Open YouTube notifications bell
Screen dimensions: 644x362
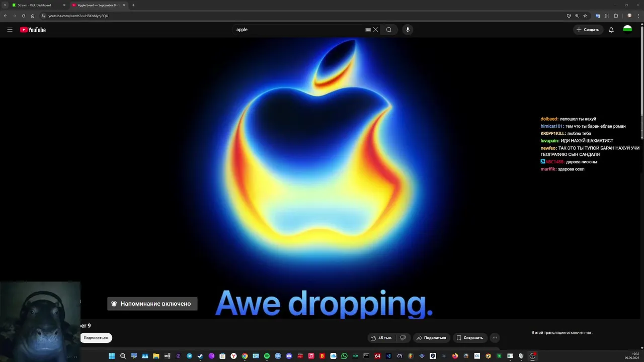(611, 30)
